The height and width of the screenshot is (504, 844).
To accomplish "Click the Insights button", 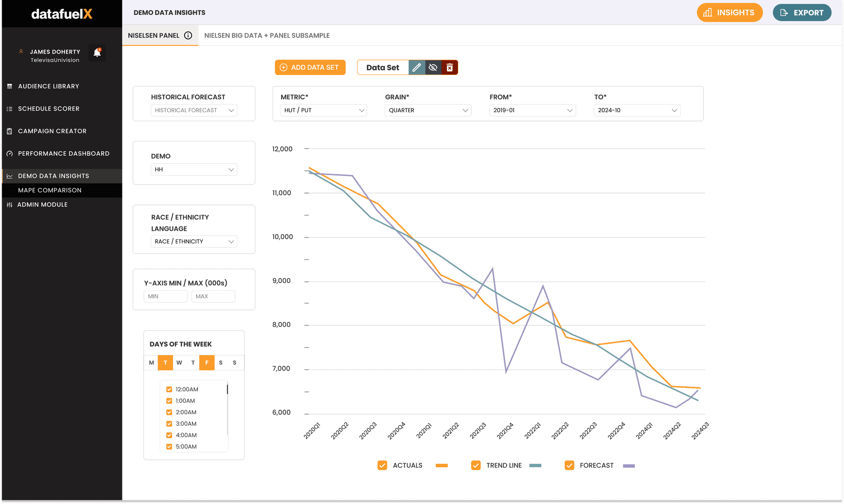I will [730, 13].
